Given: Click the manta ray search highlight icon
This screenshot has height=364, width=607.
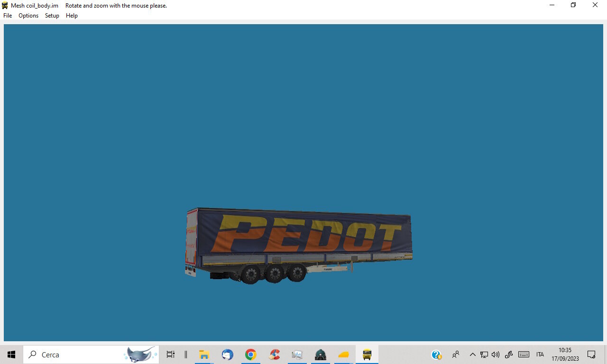Looking at the screenshot, I should [x=140, y=355].
